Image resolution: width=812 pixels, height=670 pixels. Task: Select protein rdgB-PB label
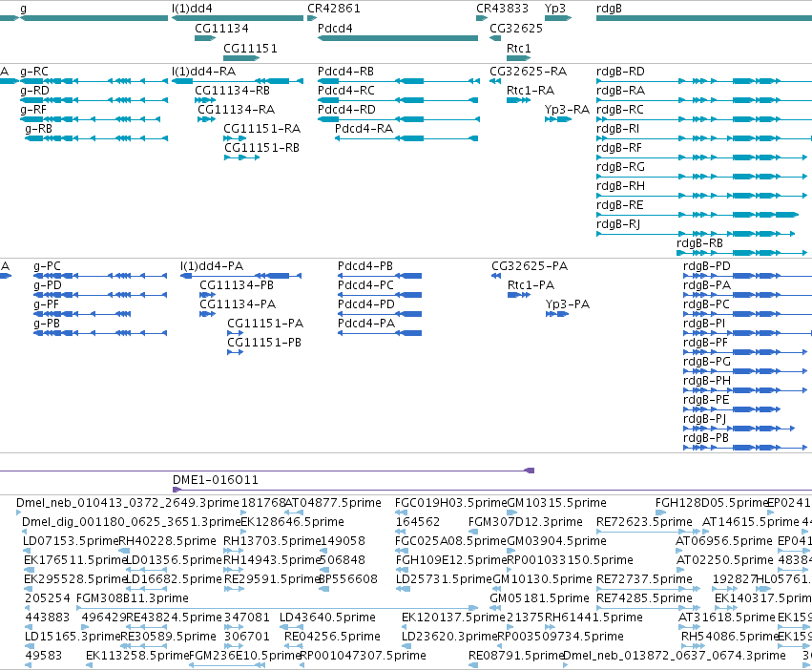tap(706, 438)
